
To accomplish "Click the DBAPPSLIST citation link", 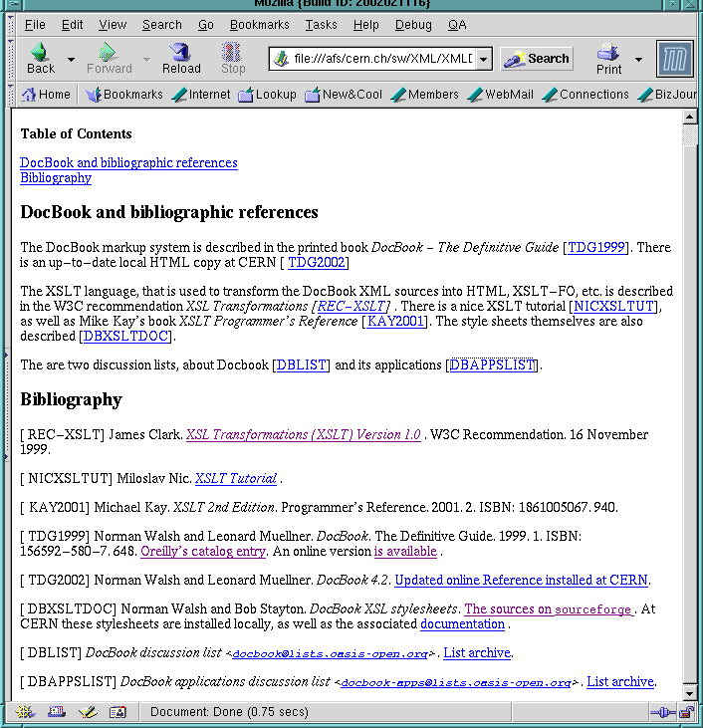I will tap(492, 365).
